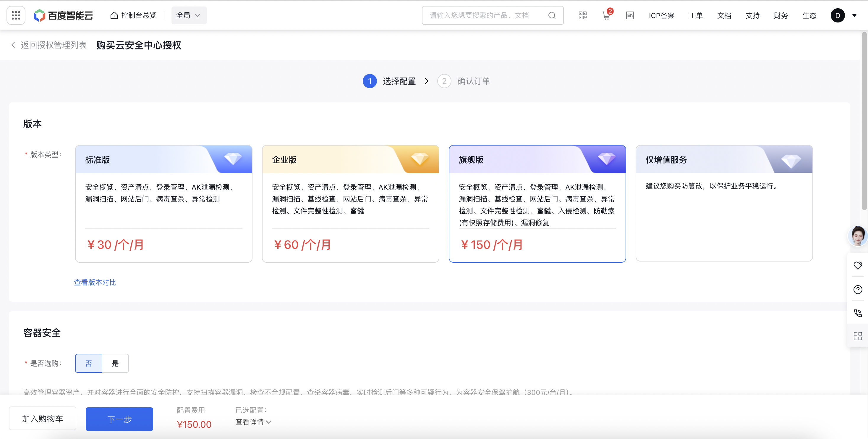Switch language with the En icon
Viewport: 868px width, 439px height.
pyautogui.click(x=630, y=15)
